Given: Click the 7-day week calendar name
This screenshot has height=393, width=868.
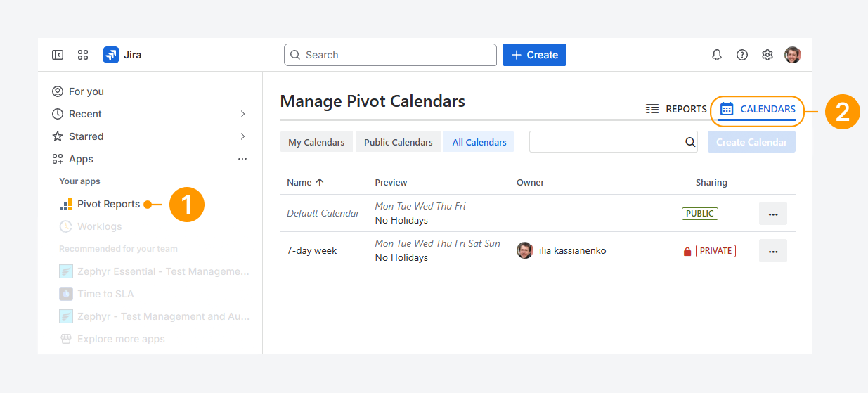Looking at the screenshot, I should 311,250.
